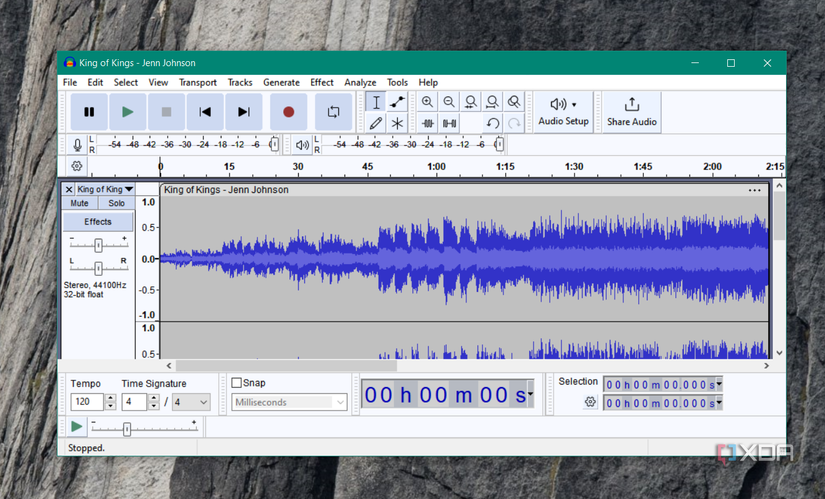Click the Share Audio button
Viewport: 825px width, 499px height.
point(632,112)
